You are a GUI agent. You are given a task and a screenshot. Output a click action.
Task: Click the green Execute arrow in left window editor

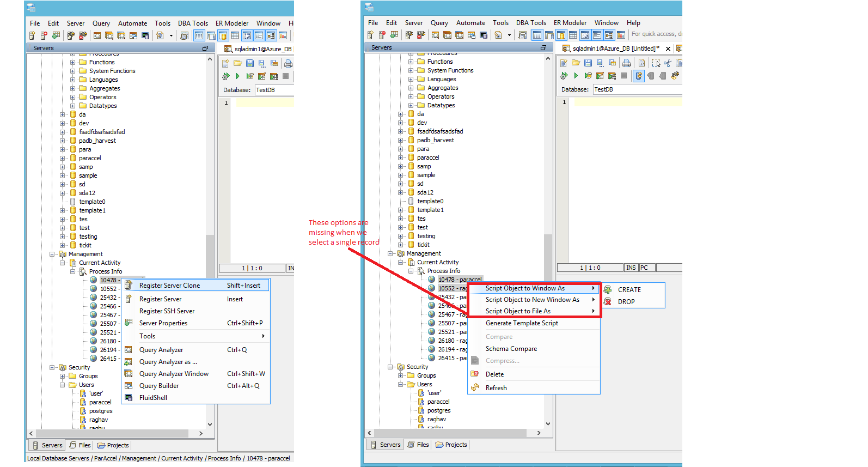tap(238, 76)
